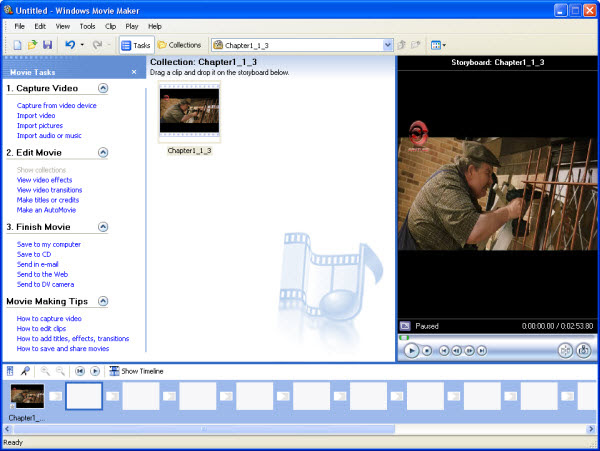Image resolution: width=600 pixels, height=451 pixels.
Task: Open the Undo history dropdown arrow
Action: coord(82,45)
